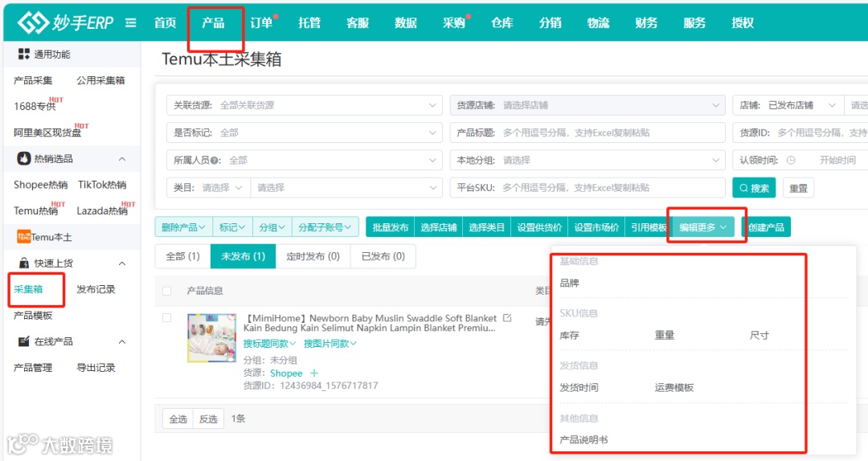Open the 仓库 top menu
Image resolution: width=868 pixels, height=461 pixels.
click(x=502, y=22)
